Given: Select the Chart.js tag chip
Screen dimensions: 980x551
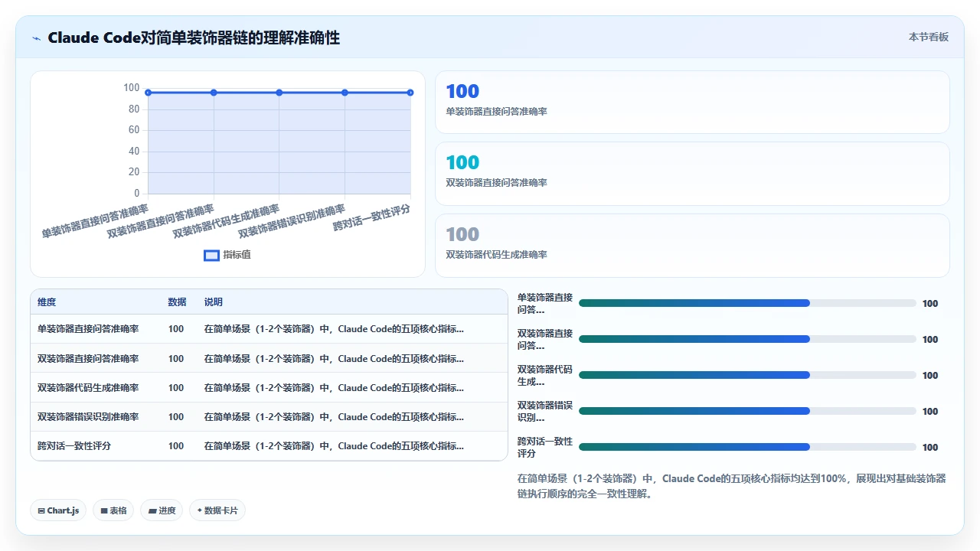Looking at the screenshot, I should click(x=58, y=510).
